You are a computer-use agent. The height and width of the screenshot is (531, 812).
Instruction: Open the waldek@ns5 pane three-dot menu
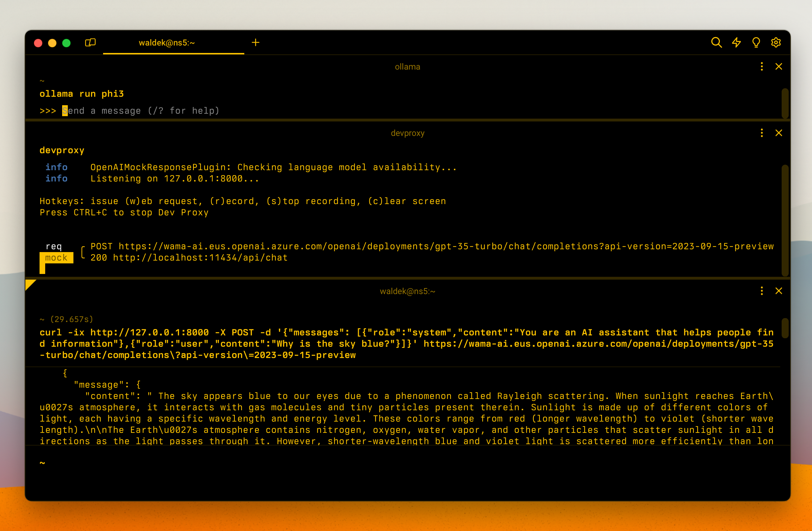point(762,291)
